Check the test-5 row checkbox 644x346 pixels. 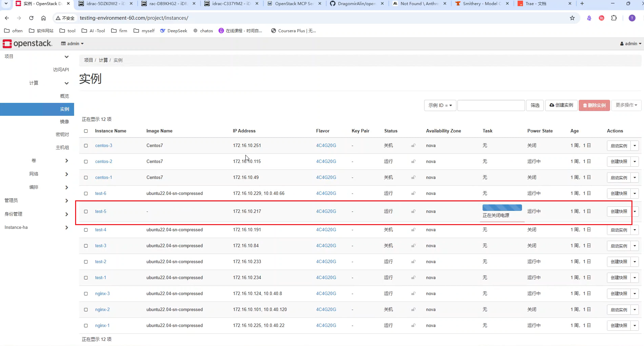[x=86, y=212]
